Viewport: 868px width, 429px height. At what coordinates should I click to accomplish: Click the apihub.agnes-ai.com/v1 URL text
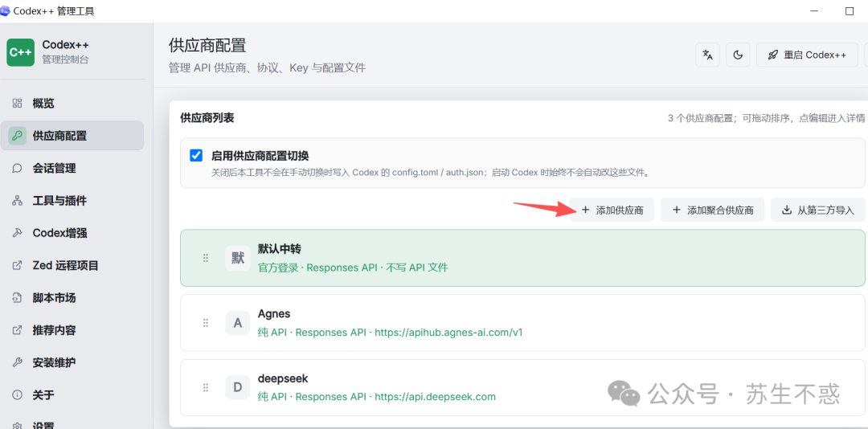(x=449, y=332)
